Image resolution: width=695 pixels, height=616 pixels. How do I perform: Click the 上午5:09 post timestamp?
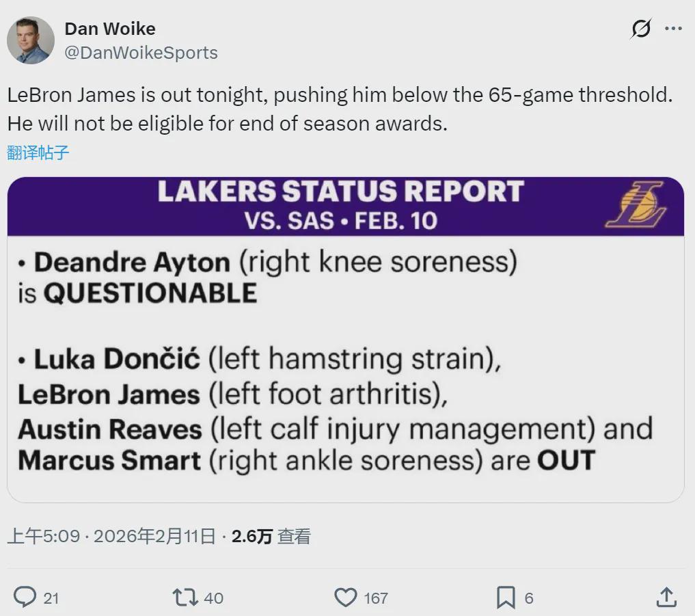click(43, 536)
